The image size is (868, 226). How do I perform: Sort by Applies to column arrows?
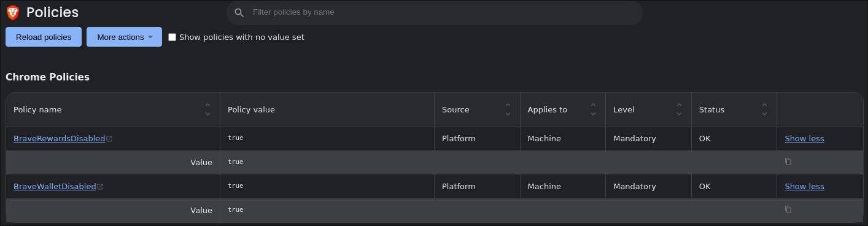coord(593,109)
